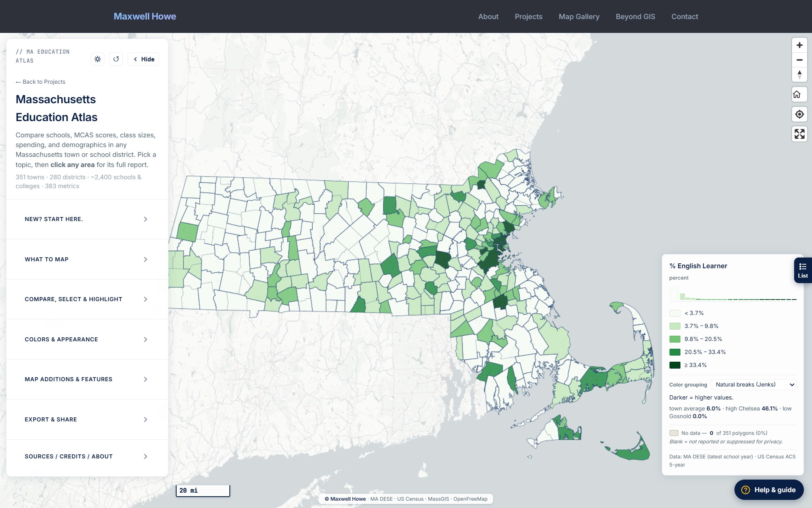Click the legend histogram chart

[733, 293]
